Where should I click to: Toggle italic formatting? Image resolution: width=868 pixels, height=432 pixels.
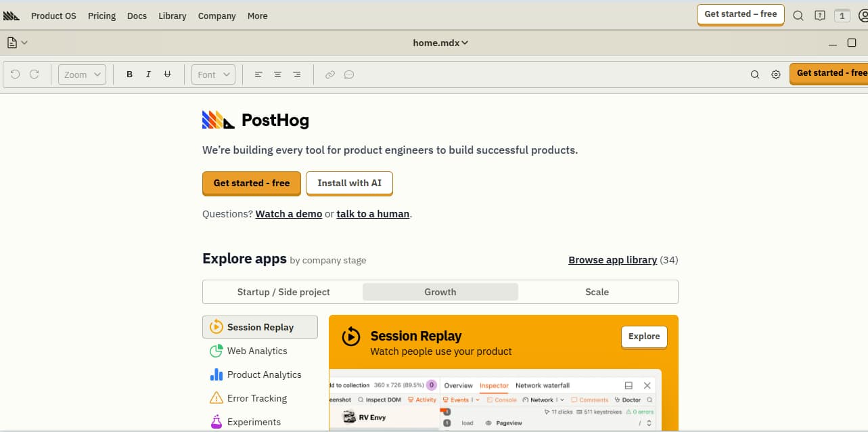tap(148, 74)
